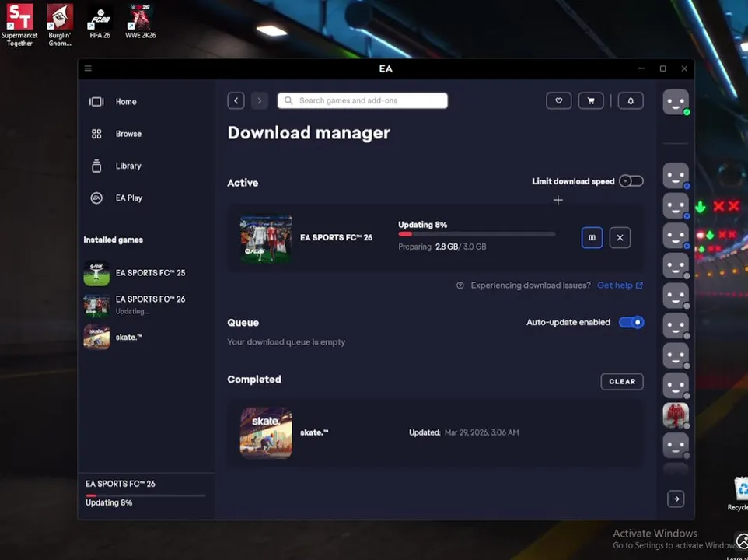Open Supermarket Together desktop shortcut
This screenshot has height=560, width=748.
19,25
